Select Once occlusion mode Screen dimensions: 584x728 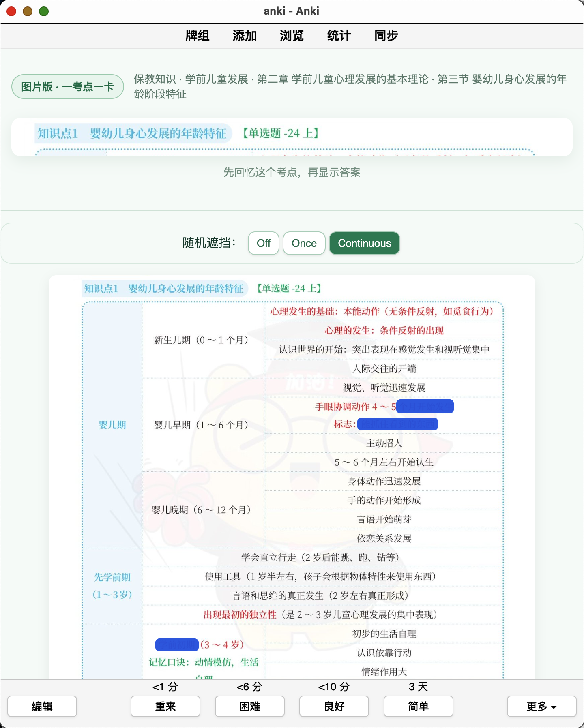tap(304, 243)
